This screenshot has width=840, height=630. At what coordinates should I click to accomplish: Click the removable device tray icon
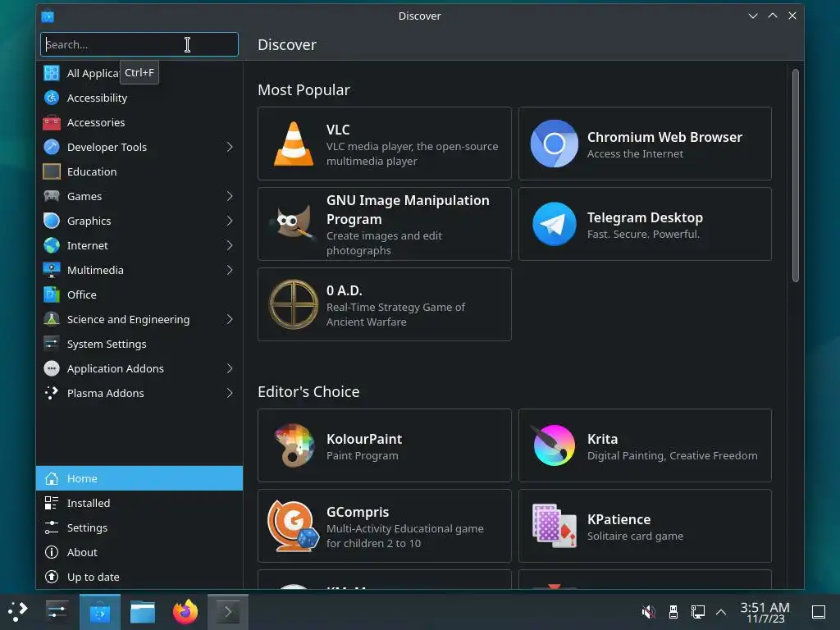[673, 612]
